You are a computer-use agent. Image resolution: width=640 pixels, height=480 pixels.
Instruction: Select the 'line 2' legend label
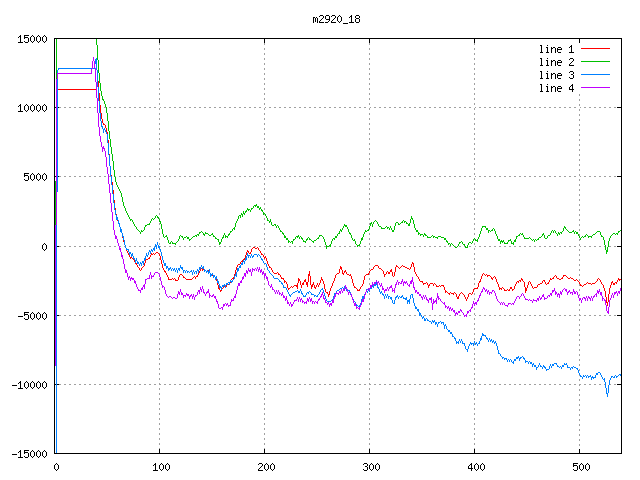pos(556,62)
